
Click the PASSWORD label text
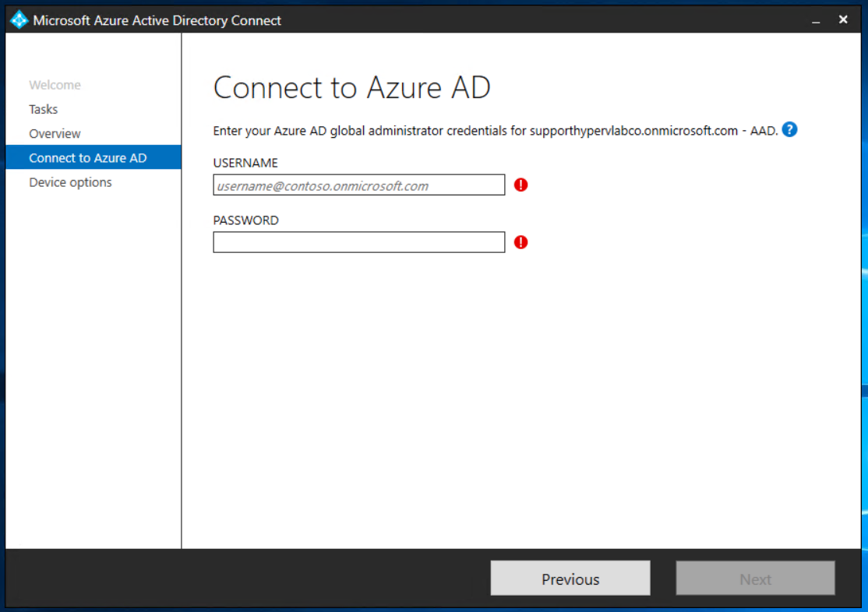pyautogui.click(x=245, y=220)
